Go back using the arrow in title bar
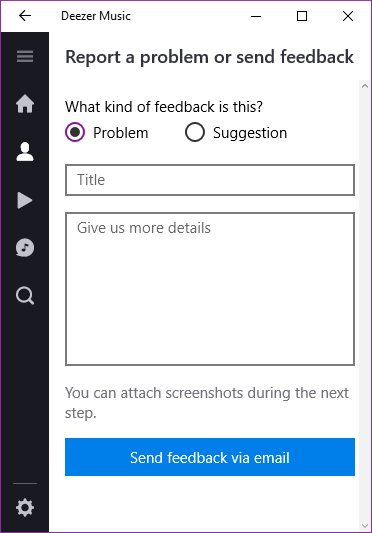 (25, 16)
